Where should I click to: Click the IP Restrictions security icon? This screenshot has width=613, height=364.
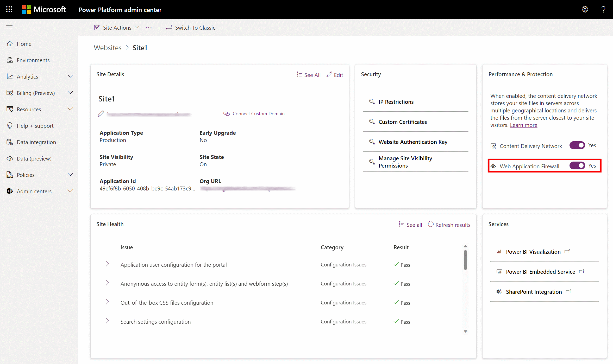372,101
